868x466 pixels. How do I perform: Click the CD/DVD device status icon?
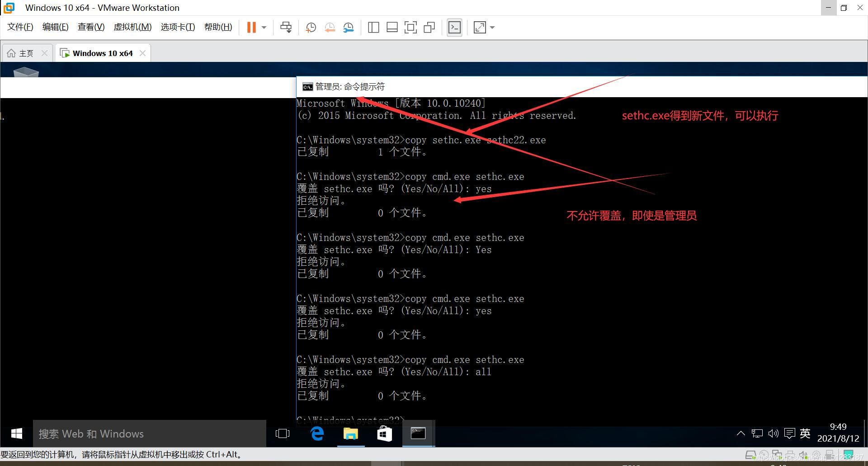pos(764,455)
